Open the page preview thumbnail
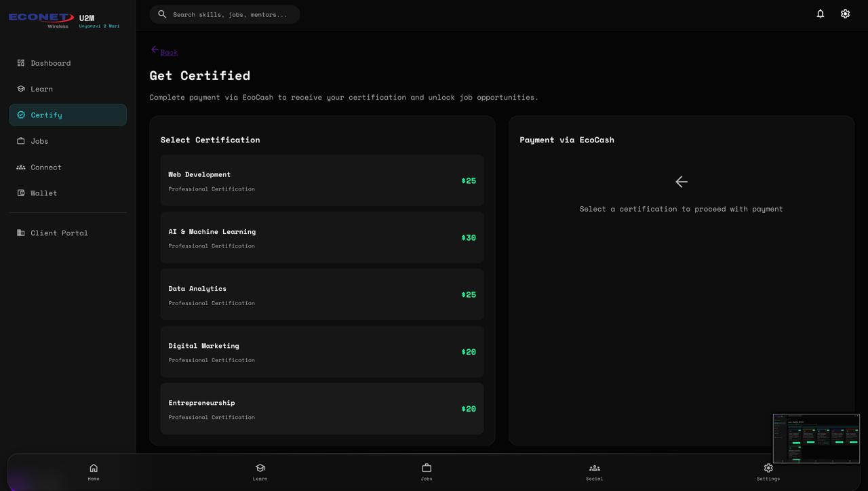This screenshot has height=491, width=868. 816,439
